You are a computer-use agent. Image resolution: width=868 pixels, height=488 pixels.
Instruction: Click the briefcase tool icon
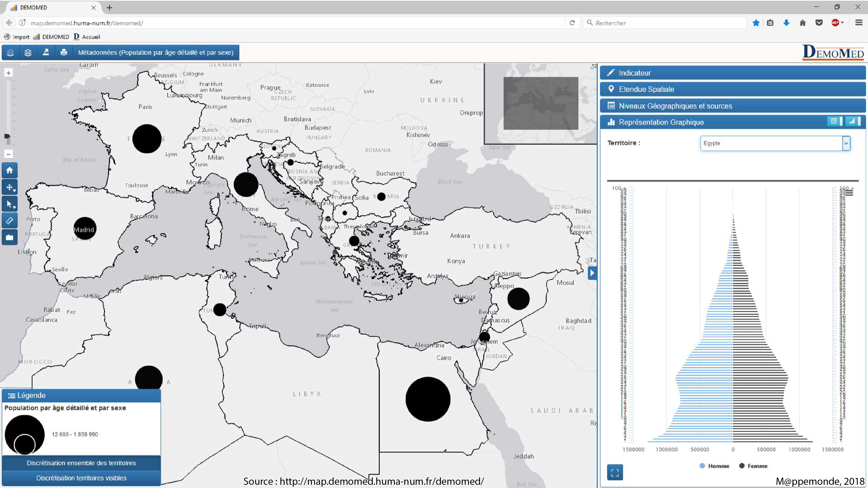[x=9, y=238]
